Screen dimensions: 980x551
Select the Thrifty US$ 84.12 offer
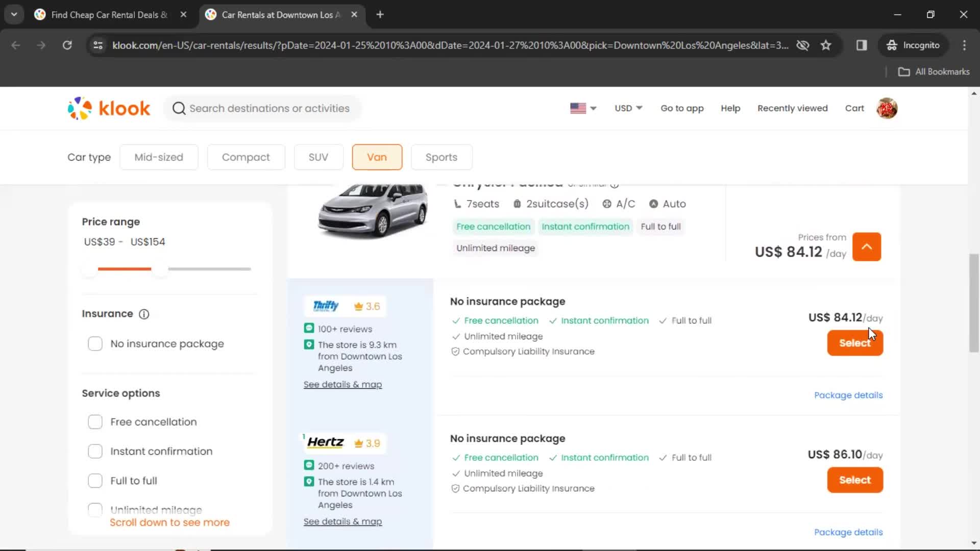click(855, 343)
